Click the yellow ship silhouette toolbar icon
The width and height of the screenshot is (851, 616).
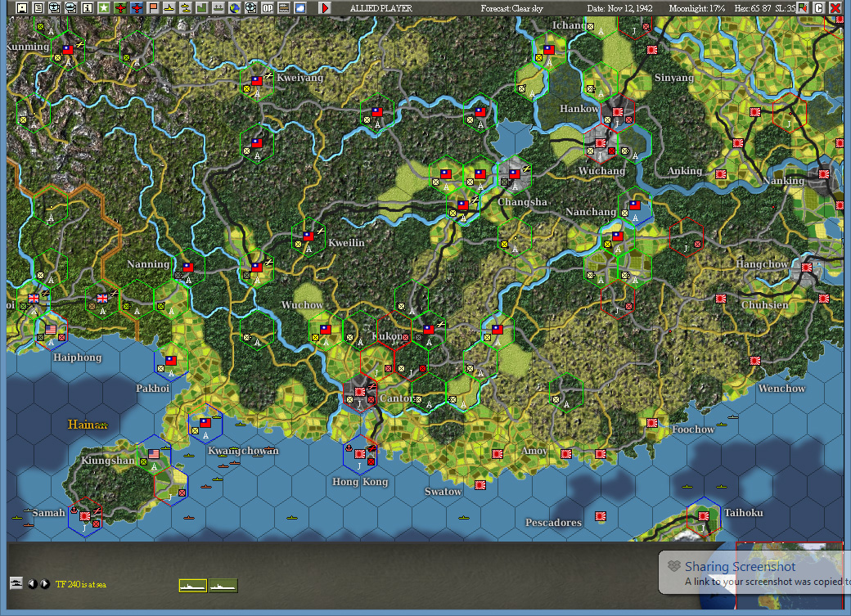pyautogui.click(x=169, y=7)
